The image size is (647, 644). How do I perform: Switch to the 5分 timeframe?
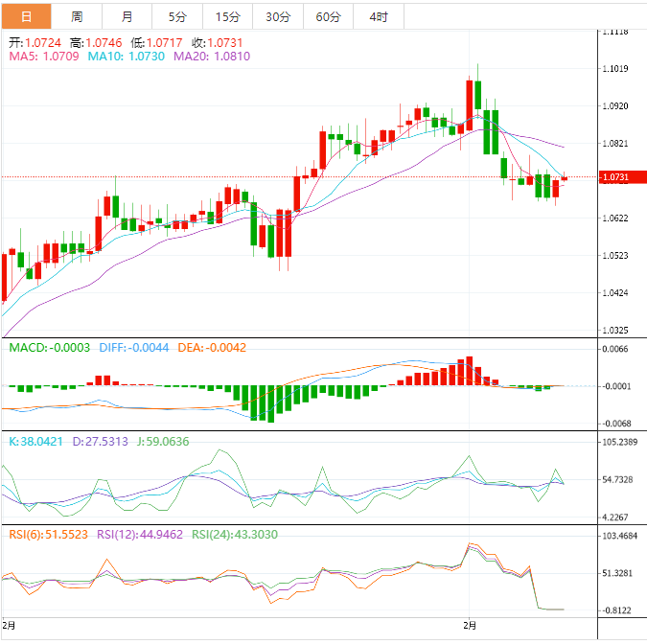click(177, 16)
